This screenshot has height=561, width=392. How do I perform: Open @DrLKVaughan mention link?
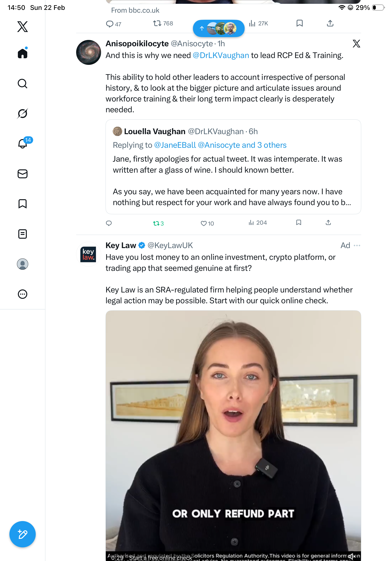pyautogui.click(x=221, y=55)
